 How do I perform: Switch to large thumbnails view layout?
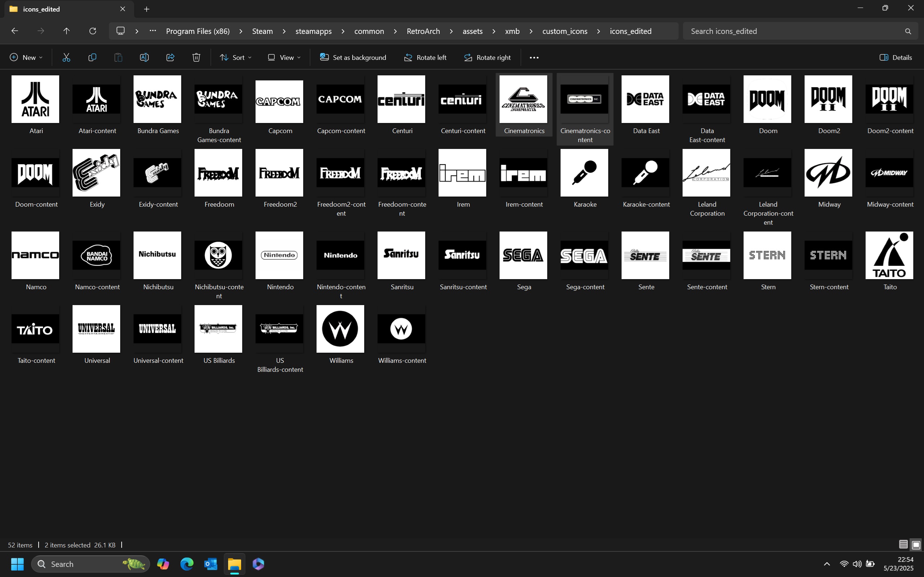click(916, 545)
